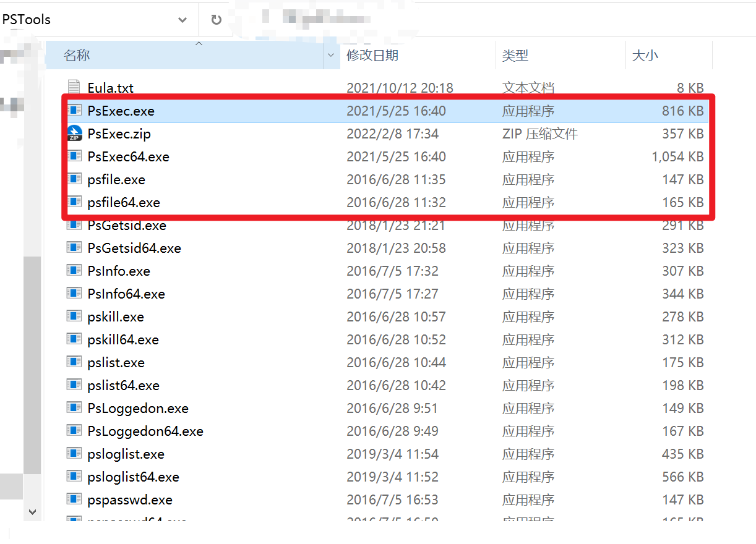Click the 816 KB size value
This screenshot has height=544, width=756.
click(683, 111)
